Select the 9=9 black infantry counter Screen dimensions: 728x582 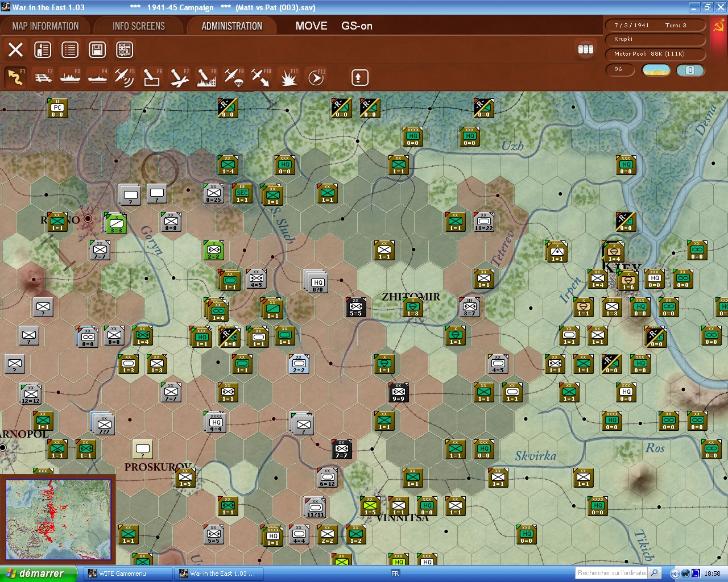pyautogui.click(x=399, y=392)
